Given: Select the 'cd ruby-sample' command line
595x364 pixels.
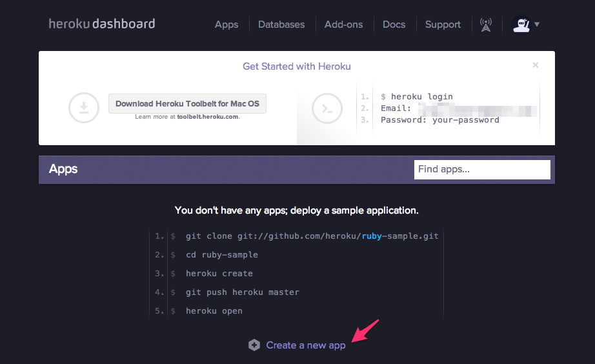Looking at the screenshot, I should 221,255.
